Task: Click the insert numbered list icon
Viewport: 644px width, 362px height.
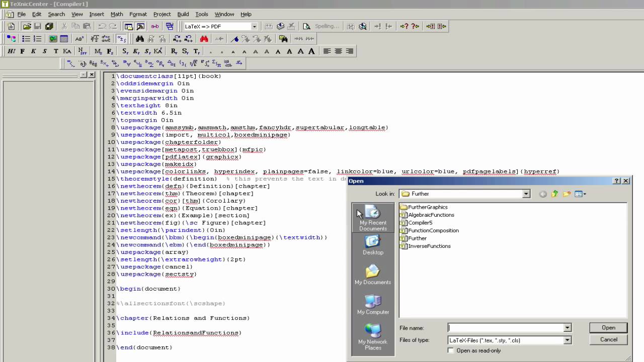Action: click(x=37, y=39)
